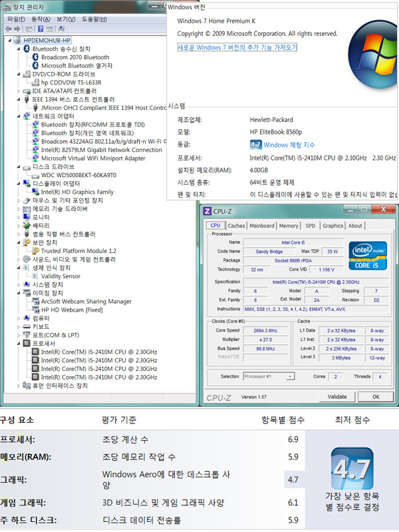This screenshot has width=399, height=532.
Task: Click the Intel Core i5 logo in CPU-Z
Action: (x=368, y=255)
